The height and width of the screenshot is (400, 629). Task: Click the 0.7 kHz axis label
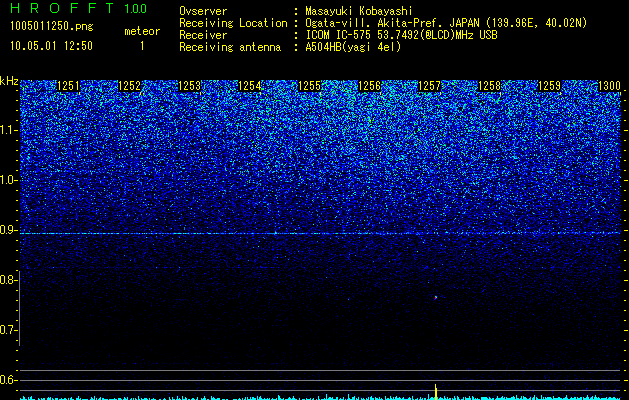pos(8,330)
